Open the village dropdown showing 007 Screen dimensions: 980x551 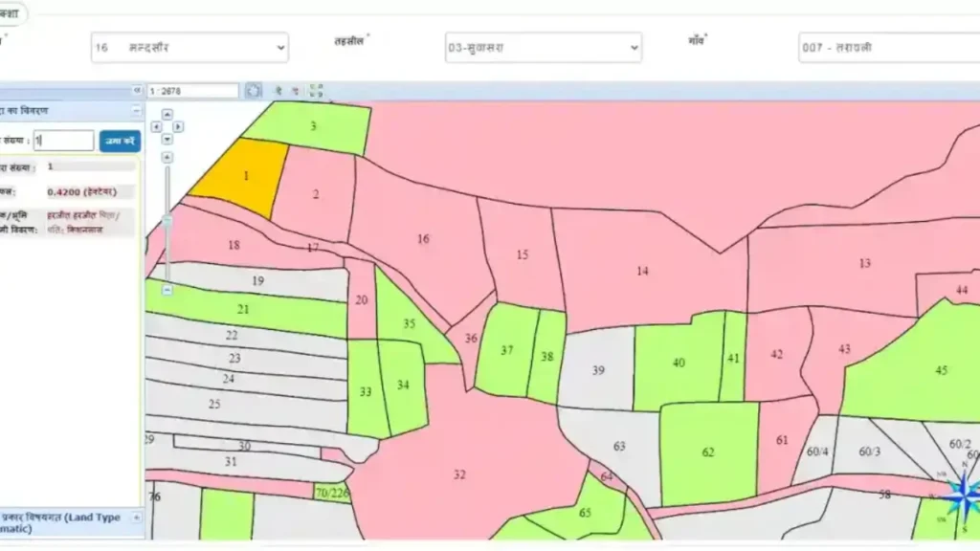[x=888, y=48]
